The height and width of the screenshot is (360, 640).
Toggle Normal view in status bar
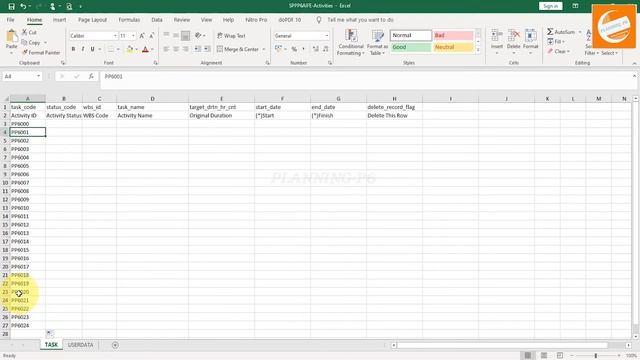[528, 356]
